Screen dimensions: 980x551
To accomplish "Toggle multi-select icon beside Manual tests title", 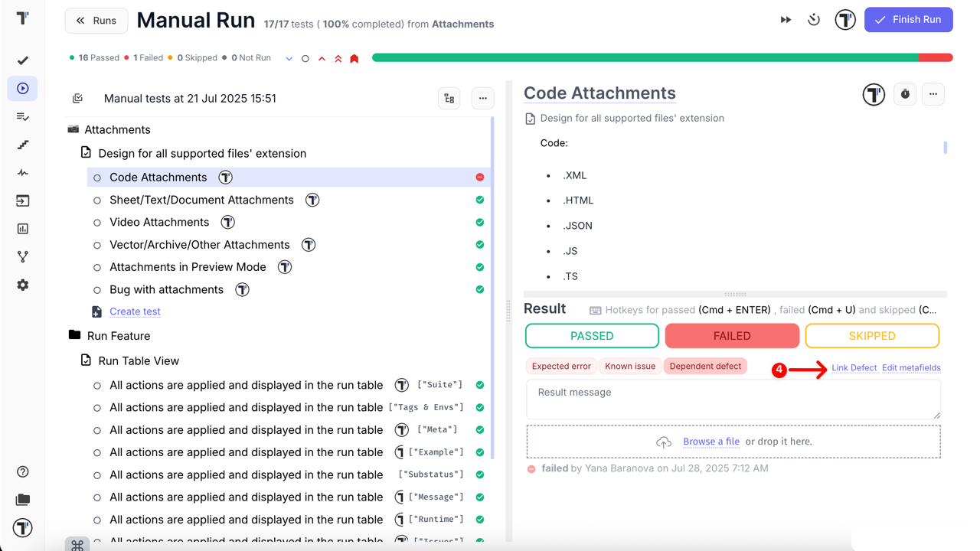I will click(x=77, y=98).
